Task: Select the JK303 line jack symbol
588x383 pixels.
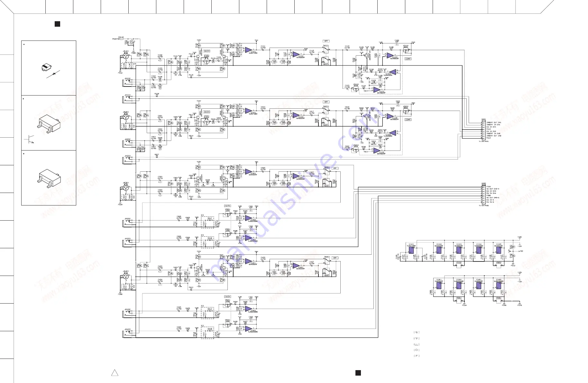Action: pyautogui.click(x=128, y=243)
